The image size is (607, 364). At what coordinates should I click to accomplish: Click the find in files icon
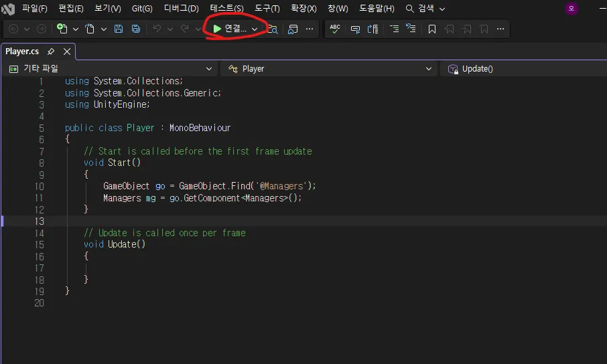[273, 29]
